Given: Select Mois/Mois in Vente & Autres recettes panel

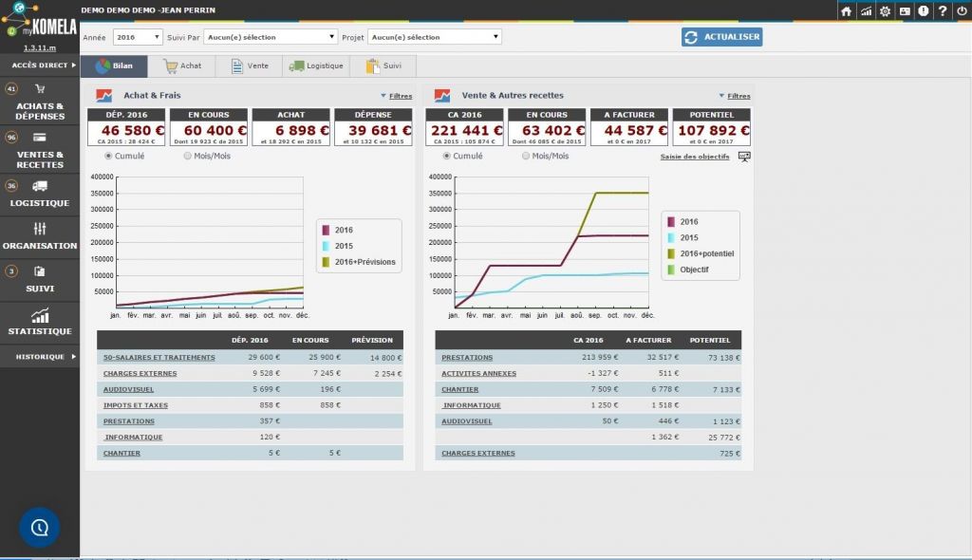Looking at the screenshot, I should pos(527,156).
